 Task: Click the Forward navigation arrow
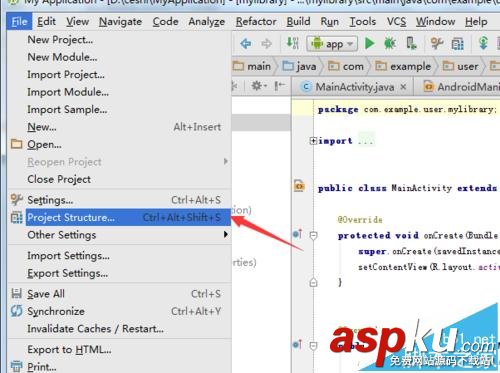pos(266,44)
